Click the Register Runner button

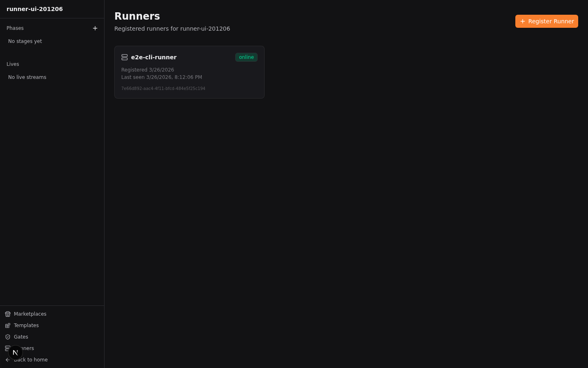click(x=547, y=21)
